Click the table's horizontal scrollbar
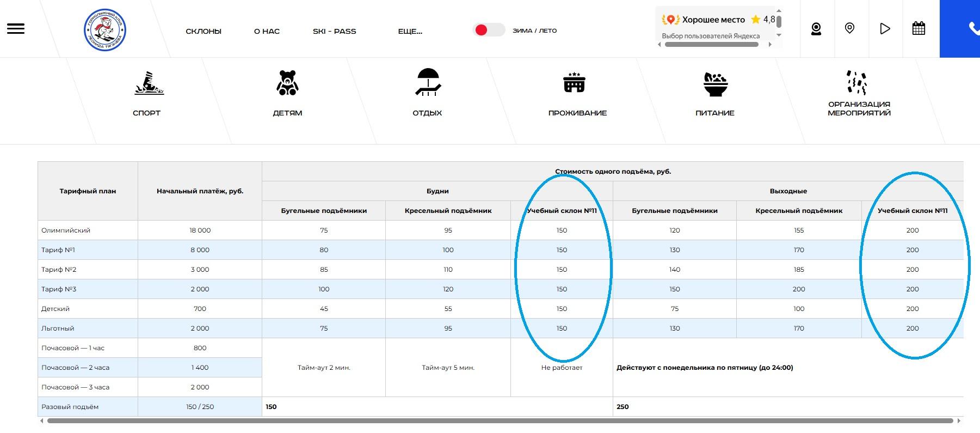The height and width of the screenshot is (433, 980). (x=500, y=420)
